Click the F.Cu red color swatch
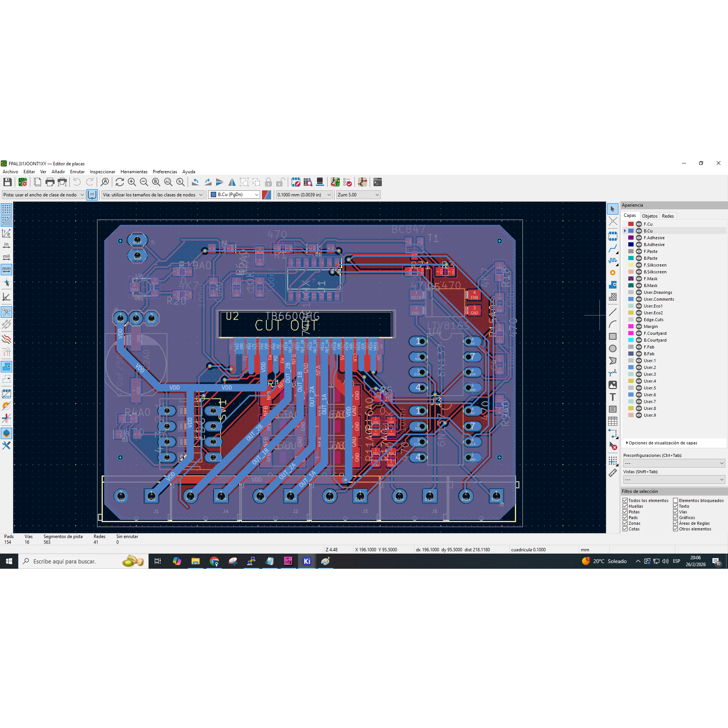728x728 pixels. tap(631, 224)
